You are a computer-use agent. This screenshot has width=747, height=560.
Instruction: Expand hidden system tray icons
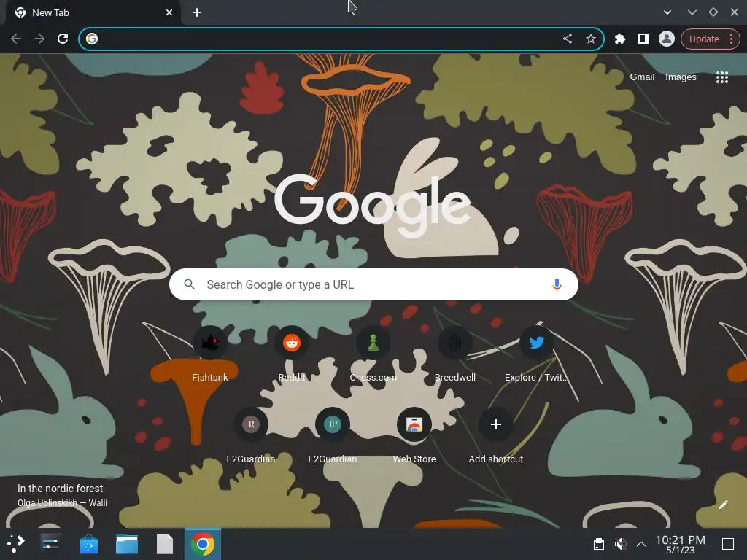click(641, 544)
